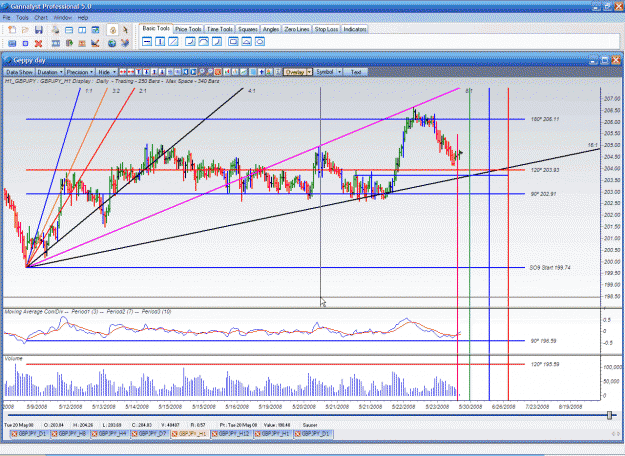Select the diagonal trend line tool
The width and height of the screenshot is (625, 456).
coord(173,41)
